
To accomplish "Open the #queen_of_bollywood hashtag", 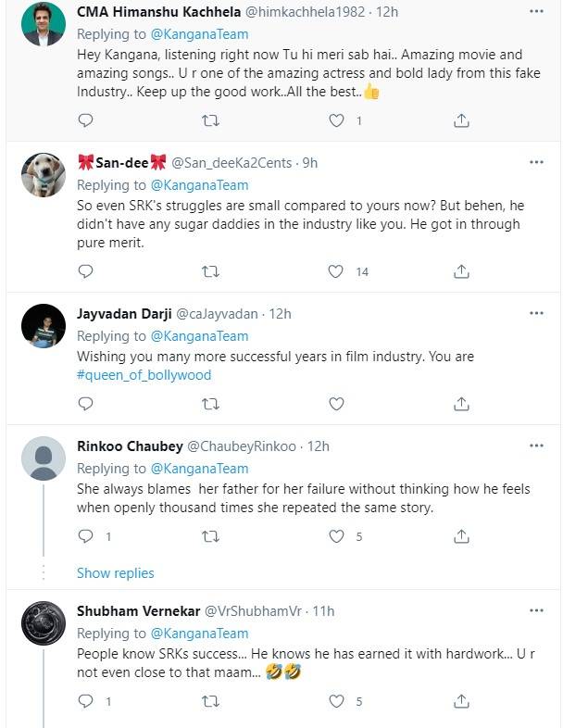I will click(x=144, y=375).
